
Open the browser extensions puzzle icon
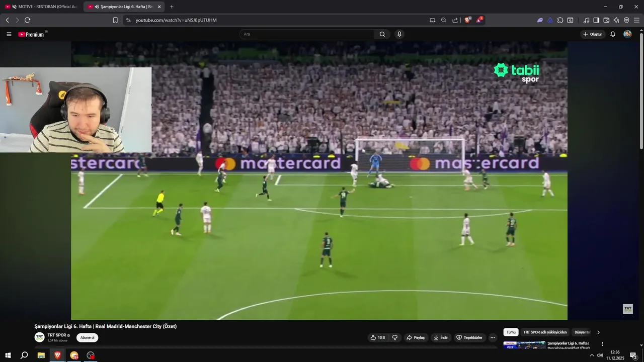pyautogui.click(x=560, y=20)
